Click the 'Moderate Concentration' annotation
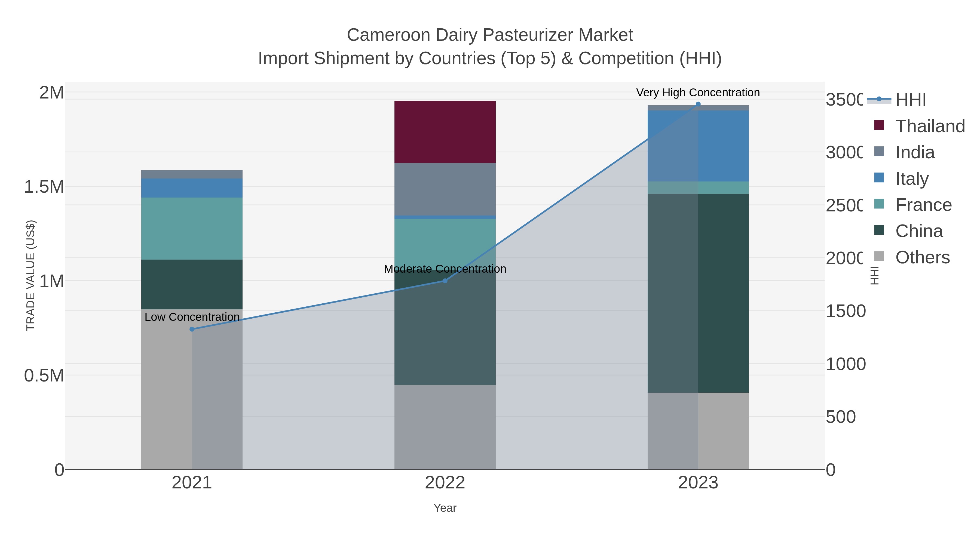Image resolution: width=980 pixels, height=551 pixels. [x=445, y=269]
